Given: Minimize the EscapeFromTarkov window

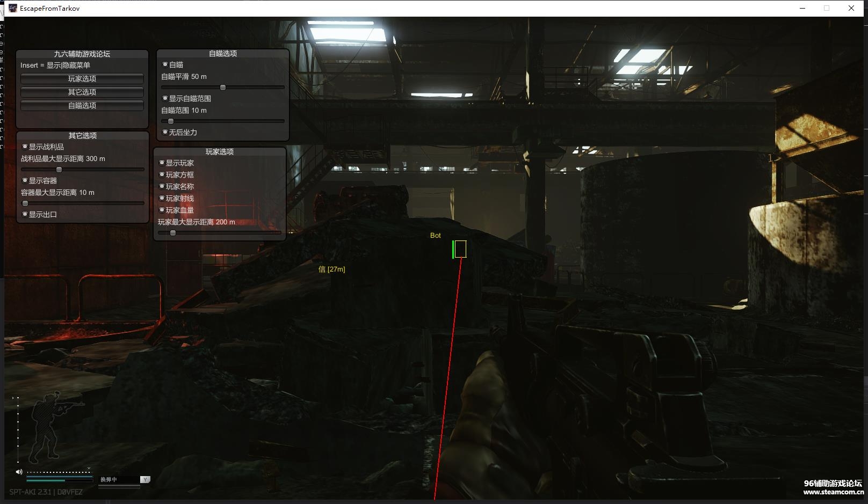Looking at the screenshot, I should 802,8.
